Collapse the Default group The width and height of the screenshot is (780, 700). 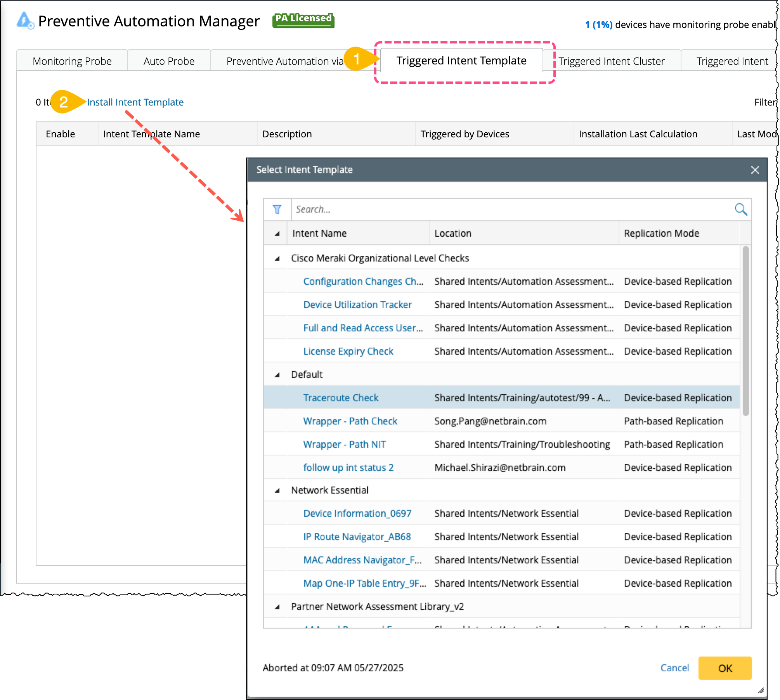(x=277, y=375)
